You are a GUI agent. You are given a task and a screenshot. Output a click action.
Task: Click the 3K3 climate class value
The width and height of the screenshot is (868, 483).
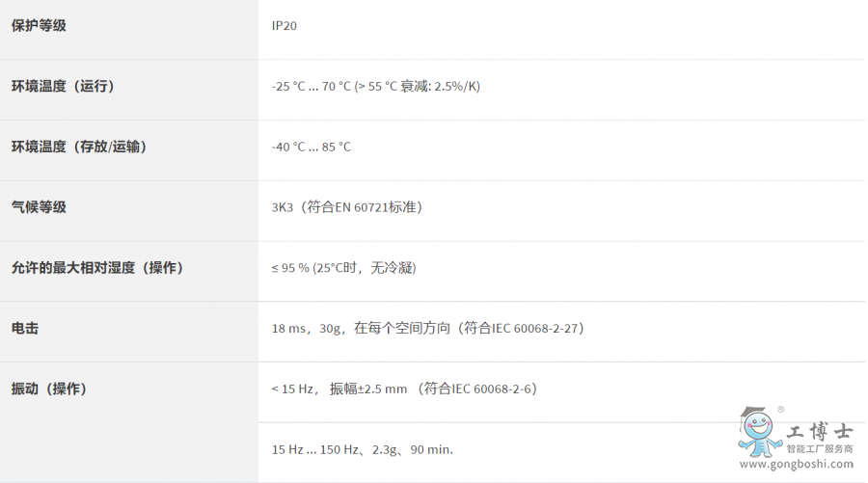[x=284, y=207]
